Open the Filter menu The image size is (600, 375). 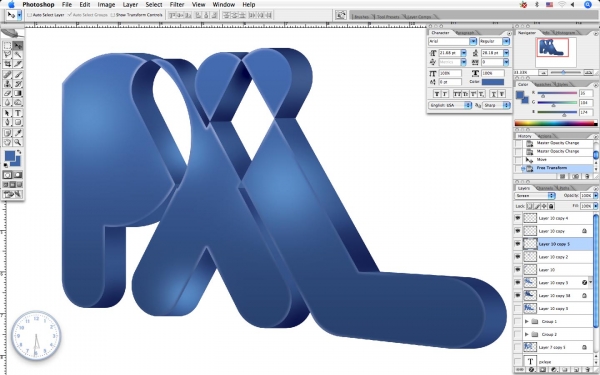177,5
